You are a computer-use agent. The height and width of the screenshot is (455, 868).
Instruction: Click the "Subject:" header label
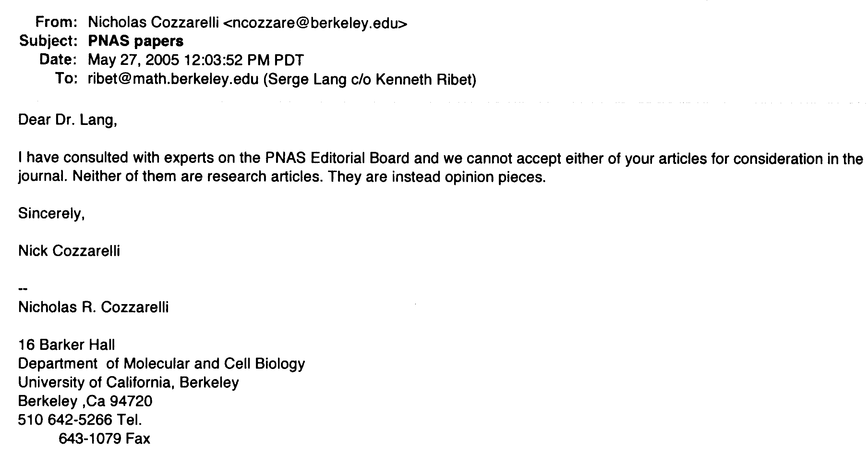[49, 41]
